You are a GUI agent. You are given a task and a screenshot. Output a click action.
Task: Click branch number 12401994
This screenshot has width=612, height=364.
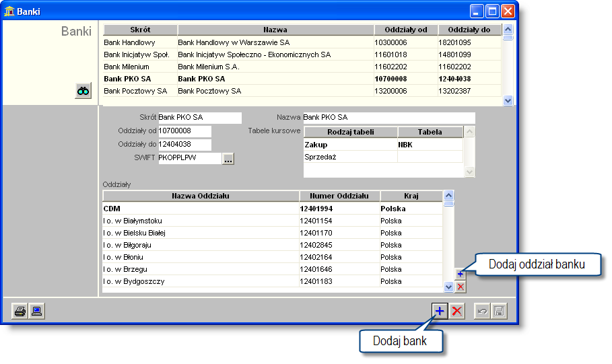[316, 209]
